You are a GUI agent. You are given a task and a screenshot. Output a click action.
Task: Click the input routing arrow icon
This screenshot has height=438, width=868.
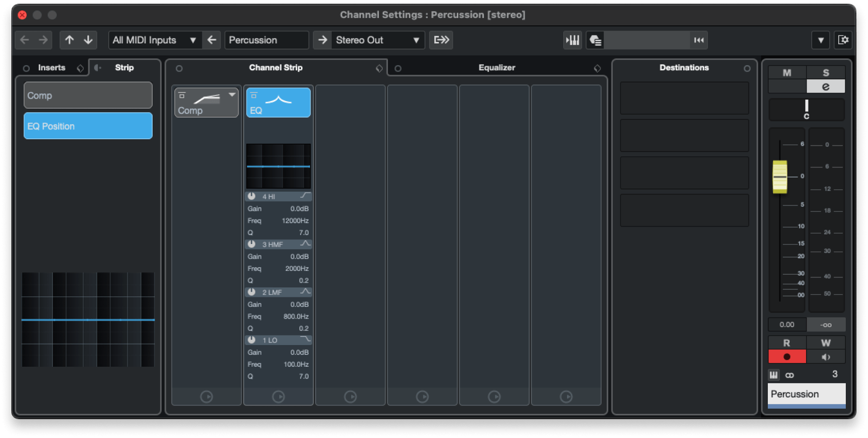(212, 40)
